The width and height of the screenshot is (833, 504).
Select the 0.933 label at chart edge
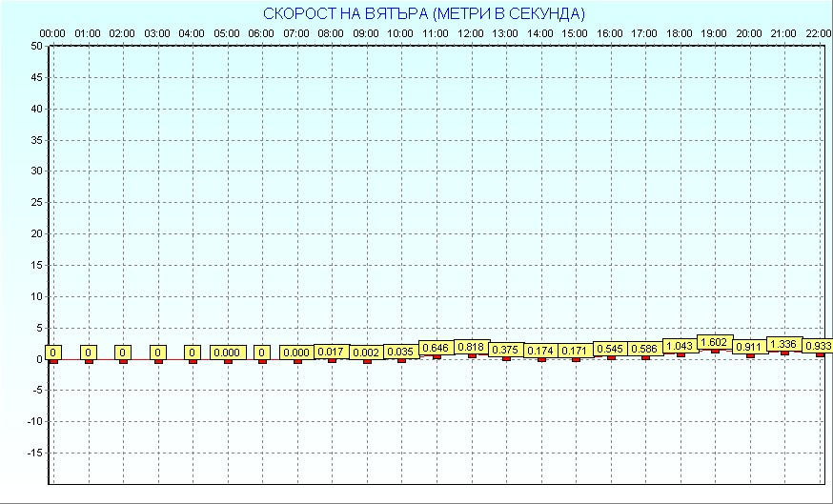[x=818, y=346]
